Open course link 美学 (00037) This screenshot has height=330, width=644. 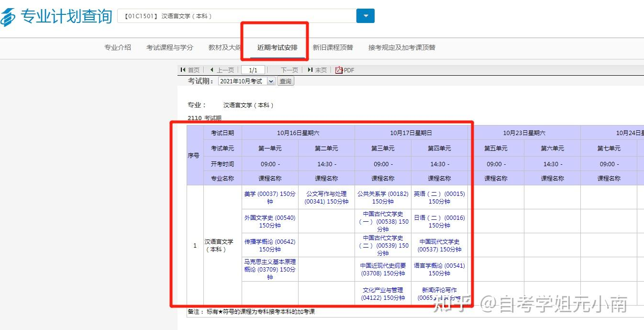tap(270, 197)
